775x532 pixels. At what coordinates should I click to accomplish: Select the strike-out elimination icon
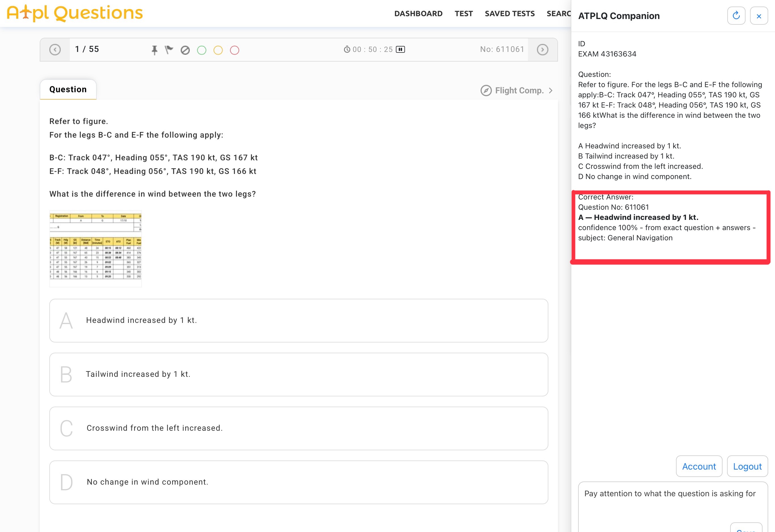coord(185,50)
